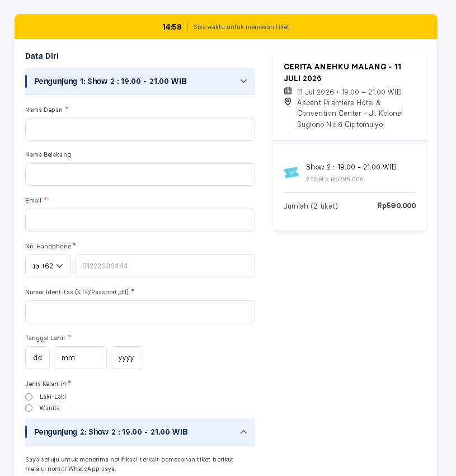
Task: Click the Pengunjung 2 section header
Action: [x=140, y=432]
